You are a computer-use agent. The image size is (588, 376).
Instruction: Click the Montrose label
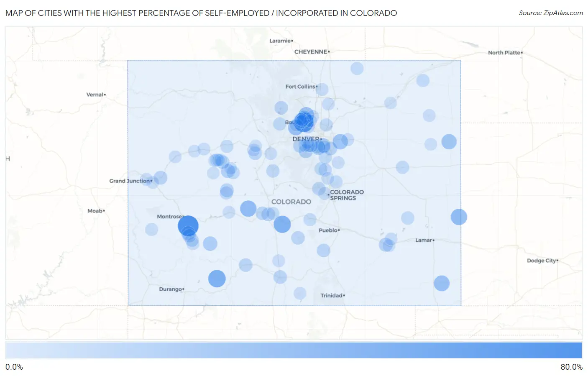click(x=170, y=216)
